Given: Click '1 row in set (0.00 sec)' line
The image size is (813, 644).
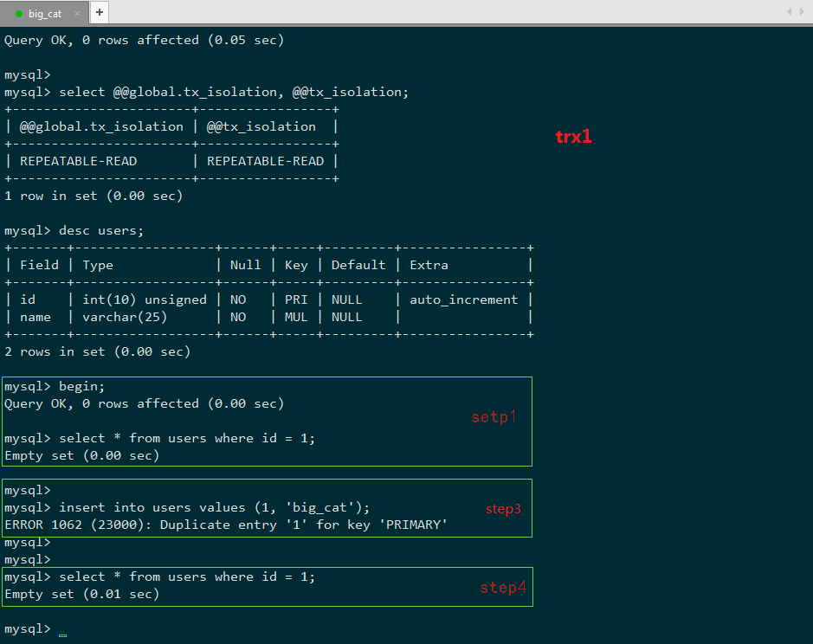Looking at the screenshot, I should (x=94, y=196).
